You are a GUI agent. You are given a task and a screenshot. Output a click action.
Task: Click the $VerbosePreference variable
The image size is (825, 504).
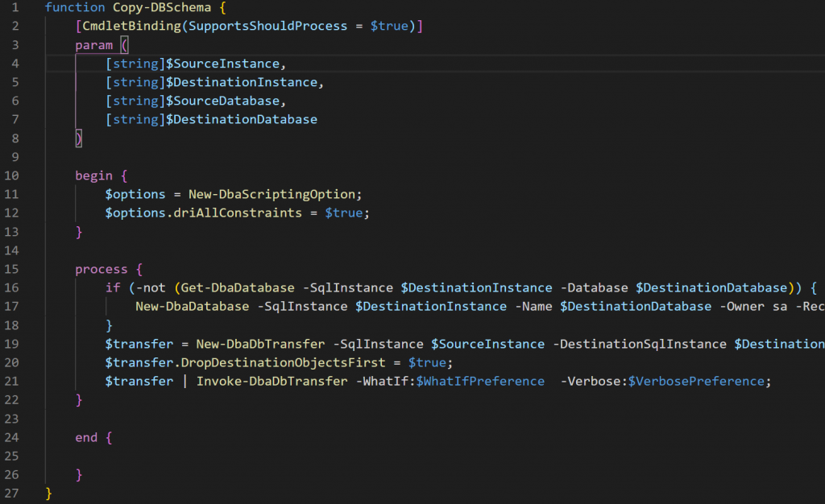point(697,381)
